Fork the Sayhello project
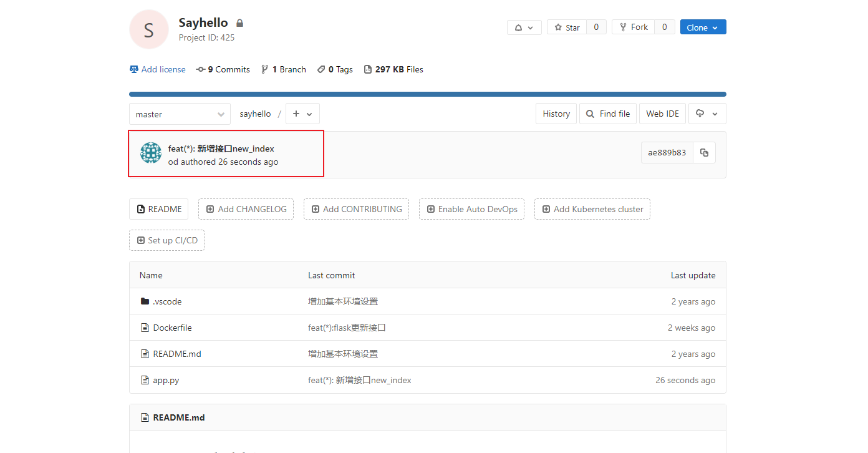Screen dimensions: 868x453 tap(633, 27)
